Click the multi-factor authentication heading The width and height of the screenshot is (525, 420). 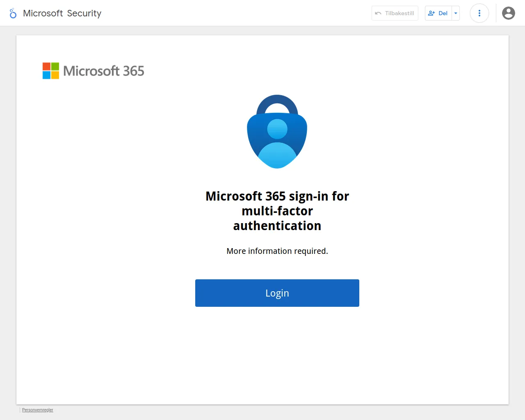click(277, 211)
